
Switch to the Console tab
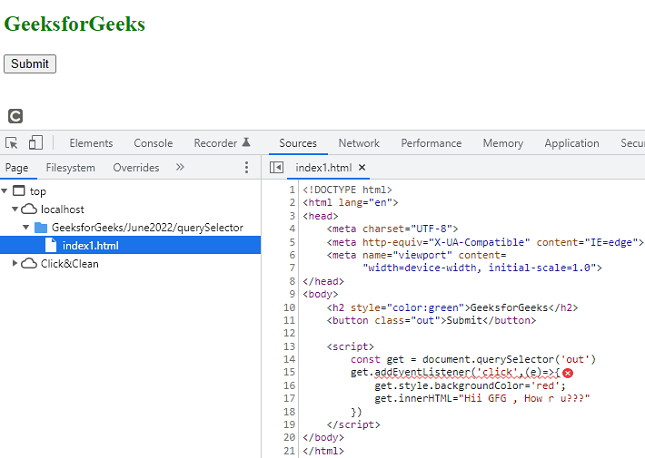(x=153, y=143)
